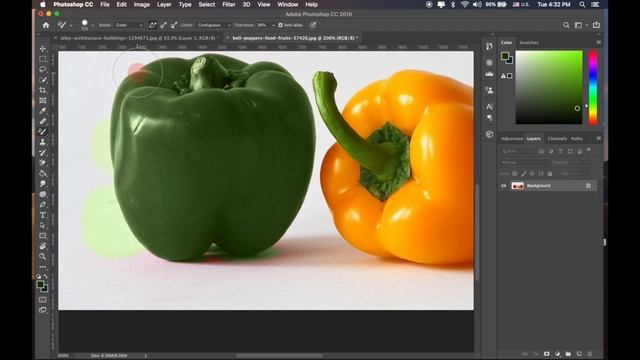Select the Quick Selection tool

[x=42, y=80]
